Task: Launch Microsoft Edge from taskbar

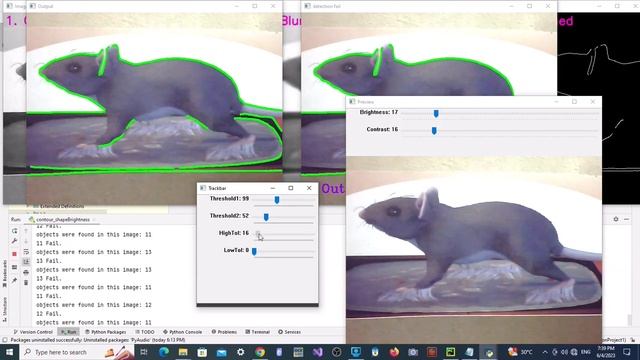Action: (x=164, y=352)
